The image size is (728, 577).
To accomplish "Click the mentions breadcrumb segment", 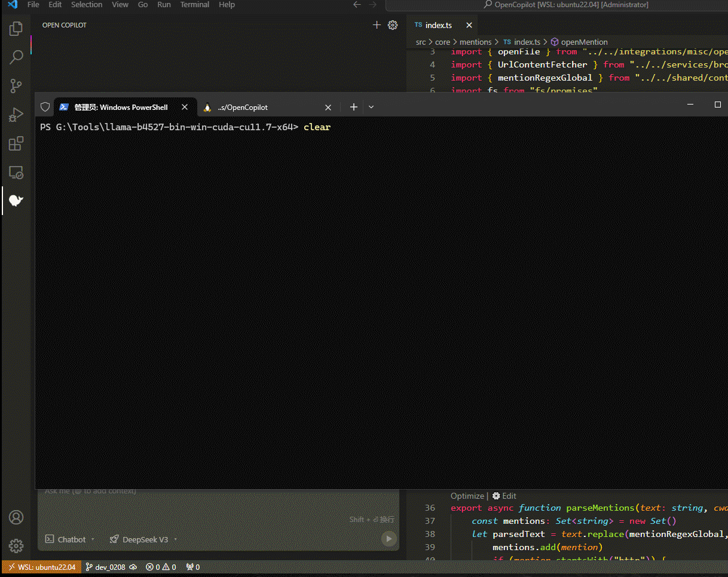I will pos(475,42).
